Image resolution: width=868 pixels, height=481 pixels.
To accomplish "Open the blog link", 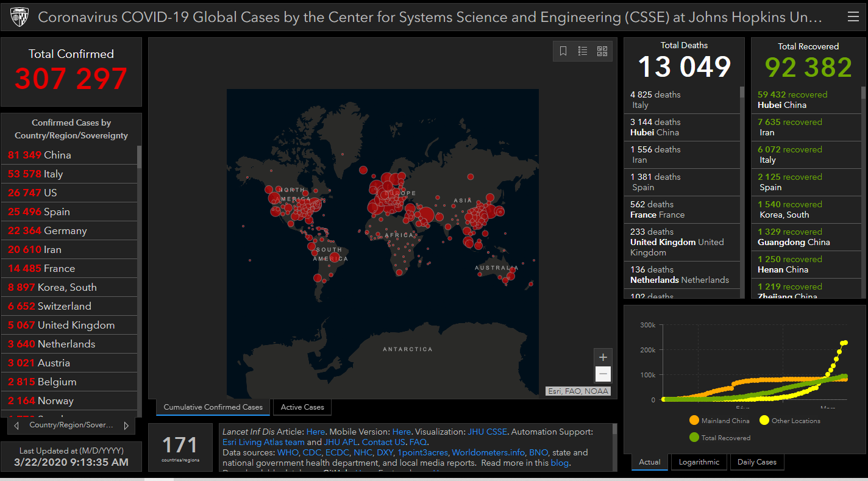I will (x=559, y=463).
